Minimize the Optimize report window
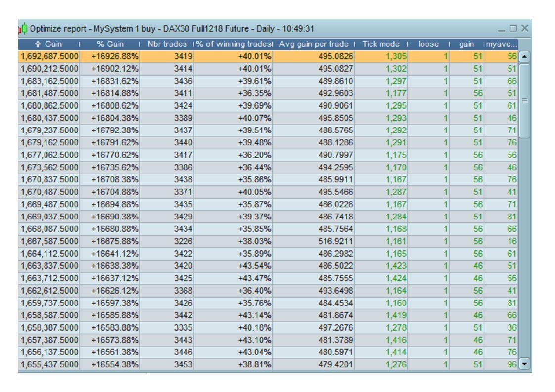 501,30
